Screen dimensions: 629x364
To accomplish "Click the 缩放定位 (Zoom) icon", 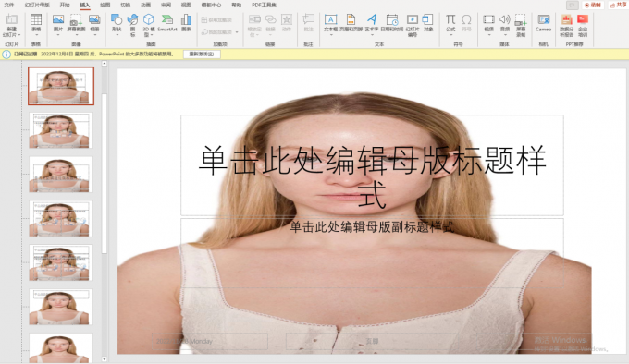I will tap(254, 20).
